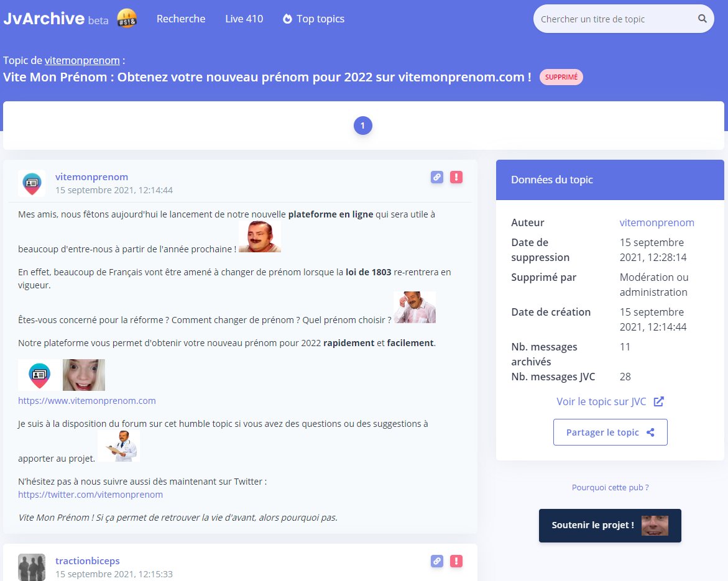Open the laughing man sticker image

pyautogui.click(x=259, y=236)
